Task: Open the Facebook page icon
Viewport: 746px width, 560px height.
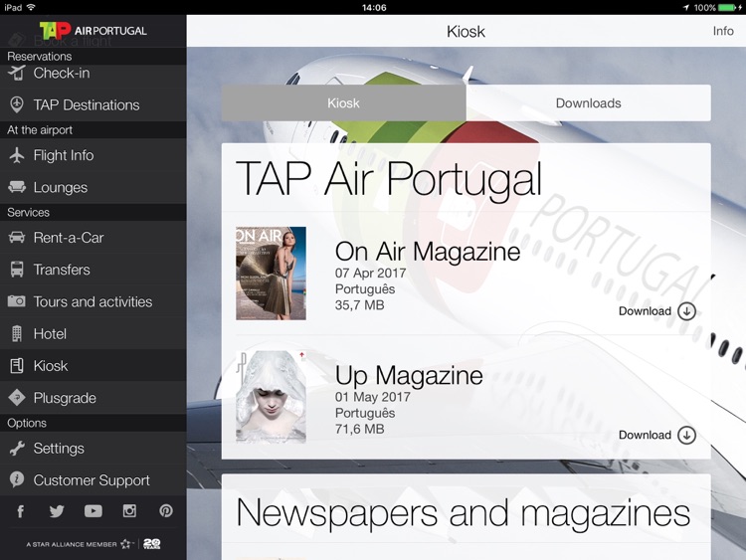Action: point(21,511)
